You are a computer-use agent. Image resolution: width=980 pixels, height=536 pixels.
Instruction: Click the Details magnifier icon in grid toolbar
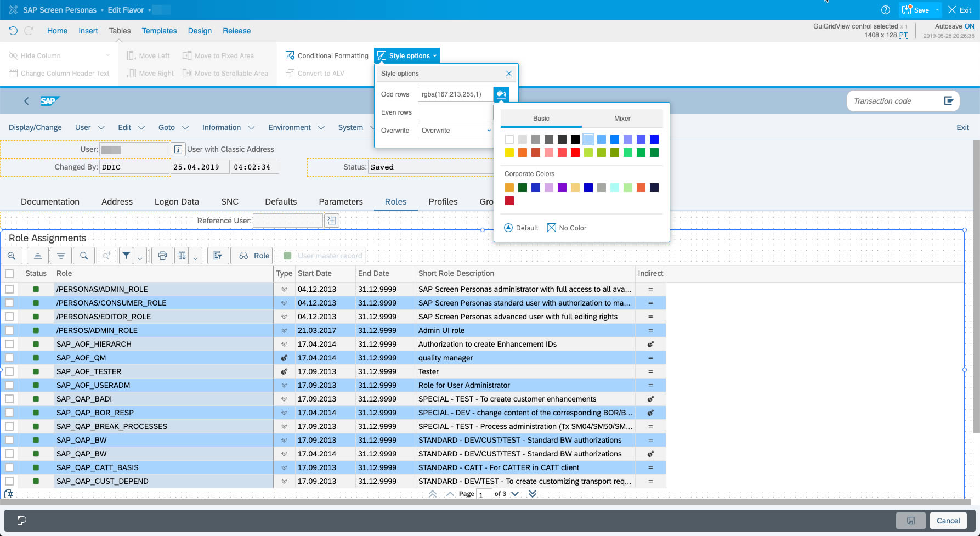pos(12,256)
